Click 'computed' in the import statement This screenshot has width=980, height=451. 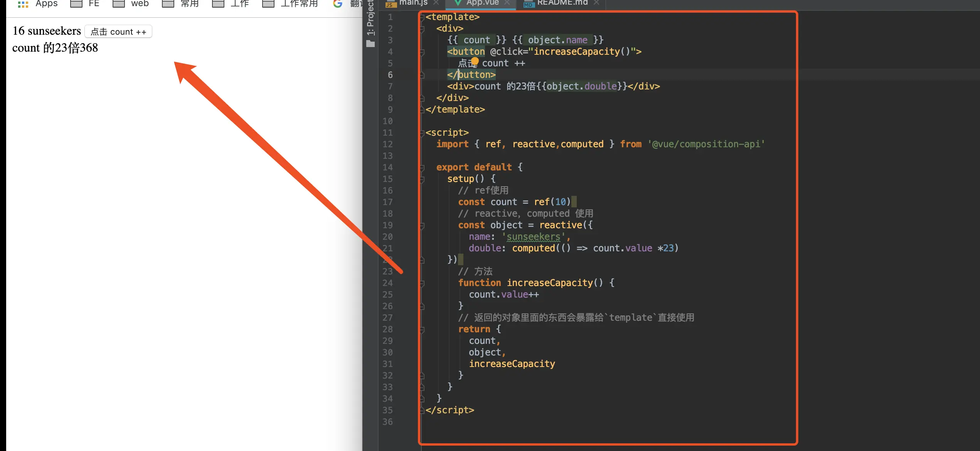[x=582, y=144]
